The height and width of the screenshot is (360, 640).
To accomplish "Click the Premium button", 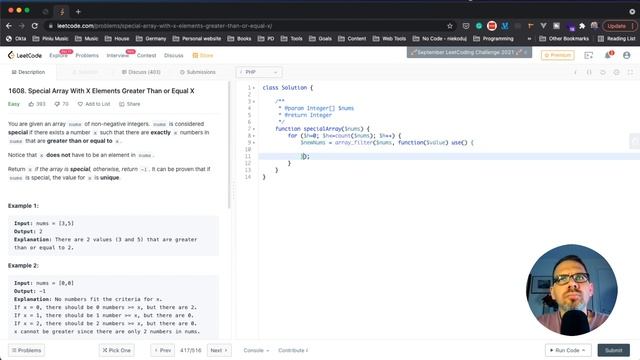I will pos(558,55).
